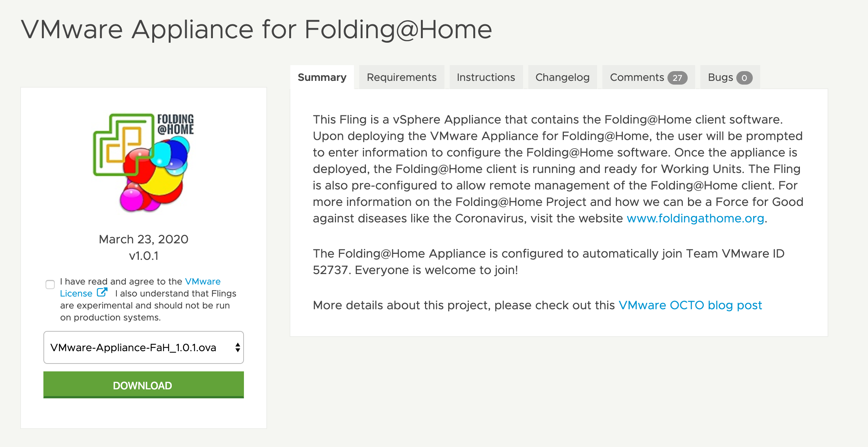Open the file selection dropdown for the OVA
The width and height of the screenshot is (868, 447).
(x=143, y=347)
